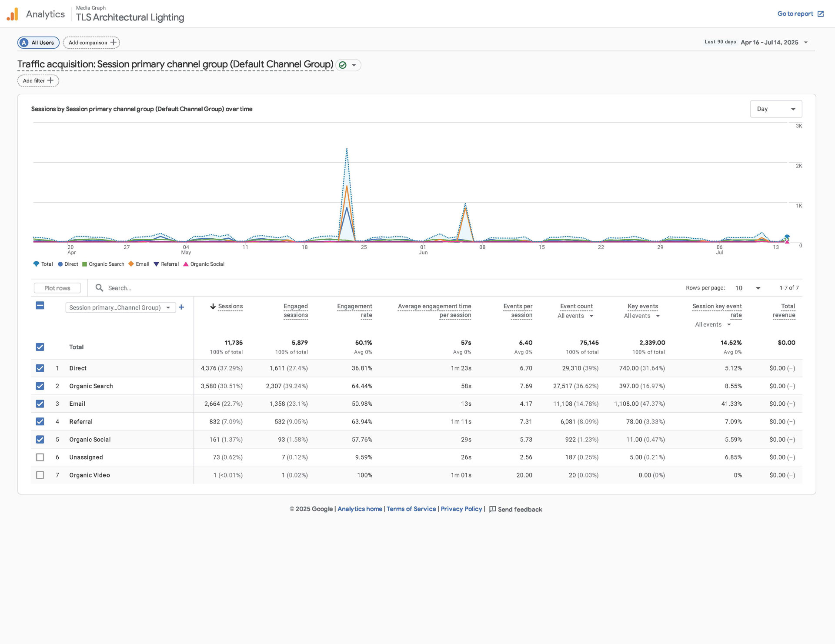835x644 pixels.
Task: Check the Unassigned row checkbox
Action: 40,457
